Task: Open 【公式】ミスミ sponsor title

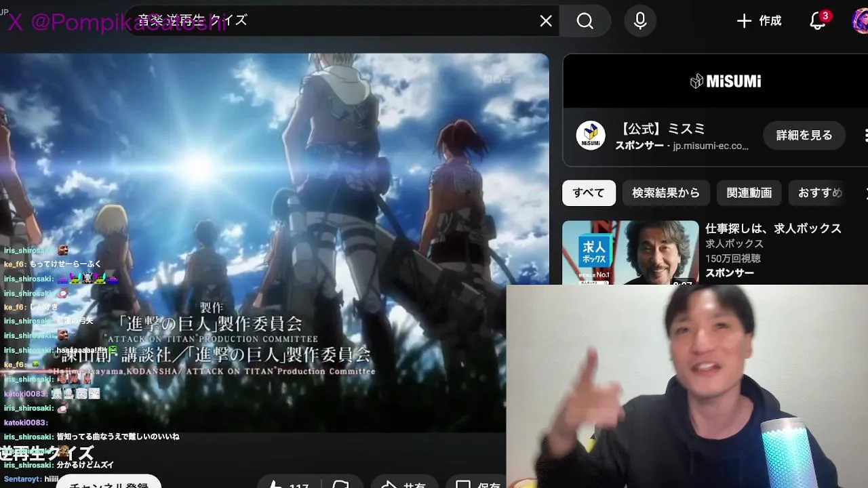Action: click(663, 129)
